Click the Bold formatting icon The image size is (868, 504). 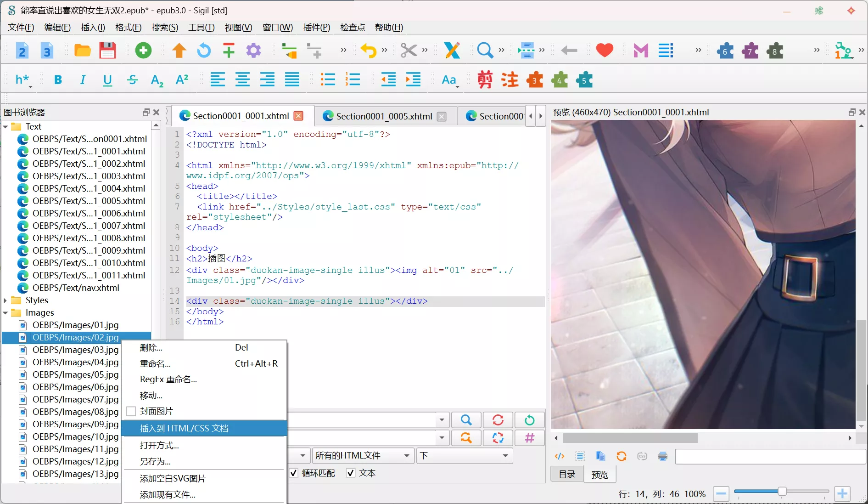click(58, 80)
